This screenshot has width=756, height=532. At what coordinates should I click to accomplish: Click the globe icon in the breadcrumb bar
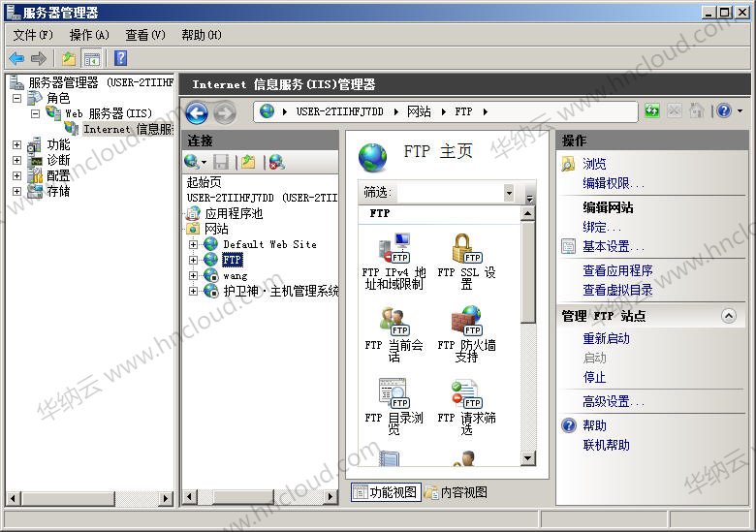coord(267,111)
